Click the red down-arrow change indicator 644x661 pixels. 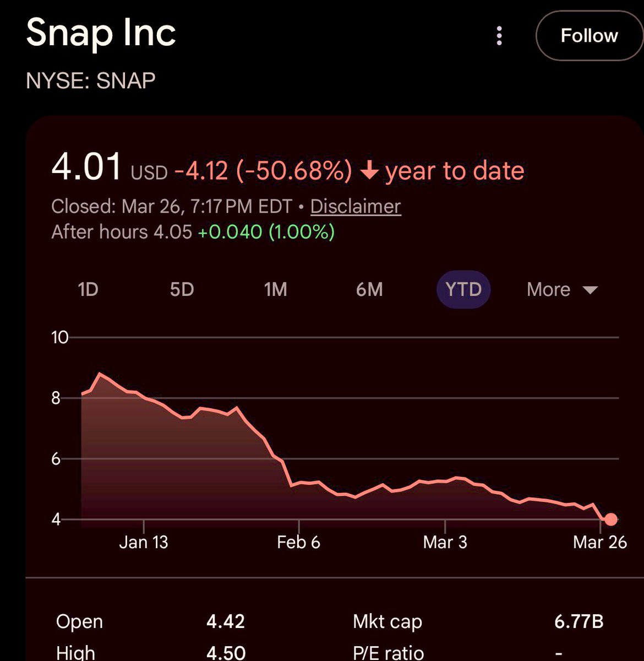[369, 172]
